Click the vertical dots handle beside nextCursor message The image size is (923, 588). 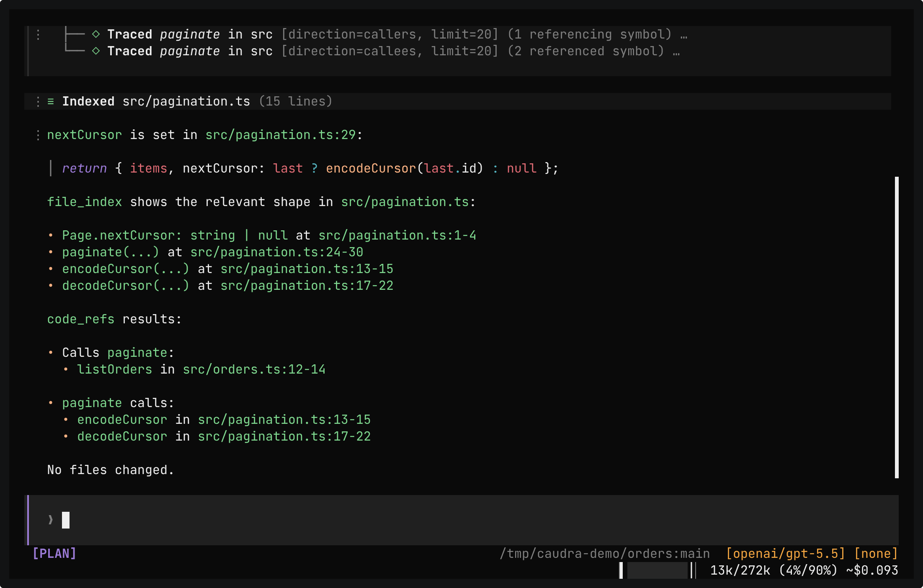click(38, 135)
